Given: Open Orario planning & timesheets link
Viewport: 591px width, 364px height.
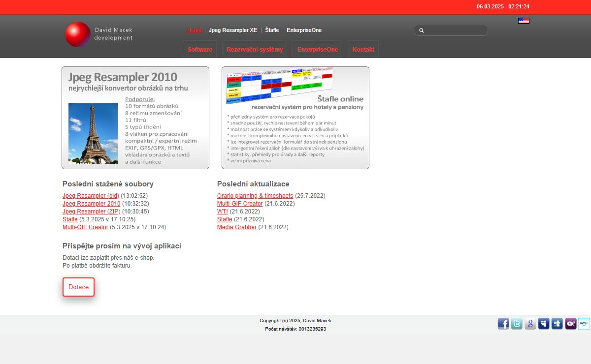Looking at the screenshot, I should tap(255, 196).
